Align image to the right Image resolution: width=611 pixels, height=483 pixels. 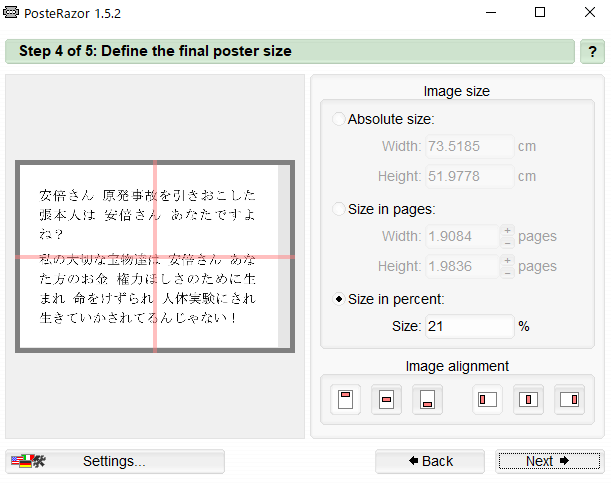click(569, 400)
